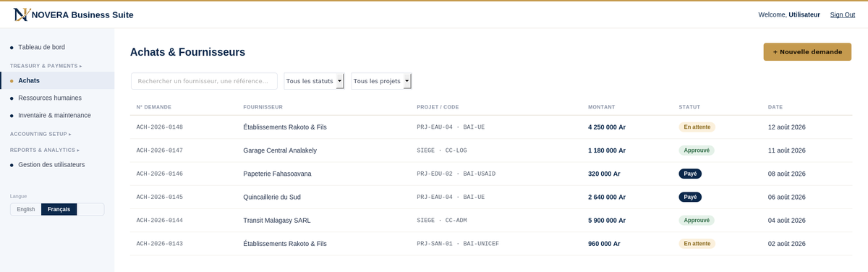Image resolution: width=868 pixels, height=272 pixels.
Task: Click the Utilisateur name in header
Action: point(804,14)
